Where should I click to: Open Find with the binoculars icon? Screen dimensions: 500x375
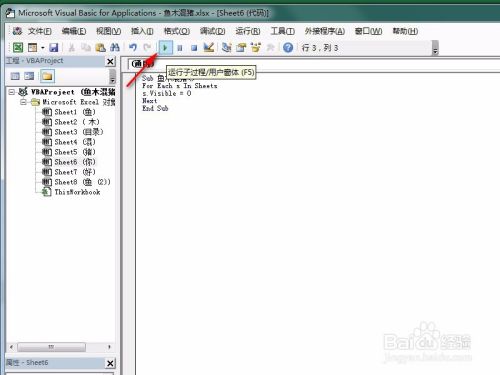pos(115,48)
